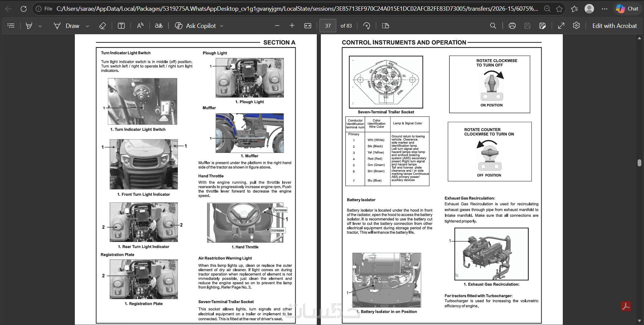
Task: Zoom in the PDF with plus
Action: 292,26
